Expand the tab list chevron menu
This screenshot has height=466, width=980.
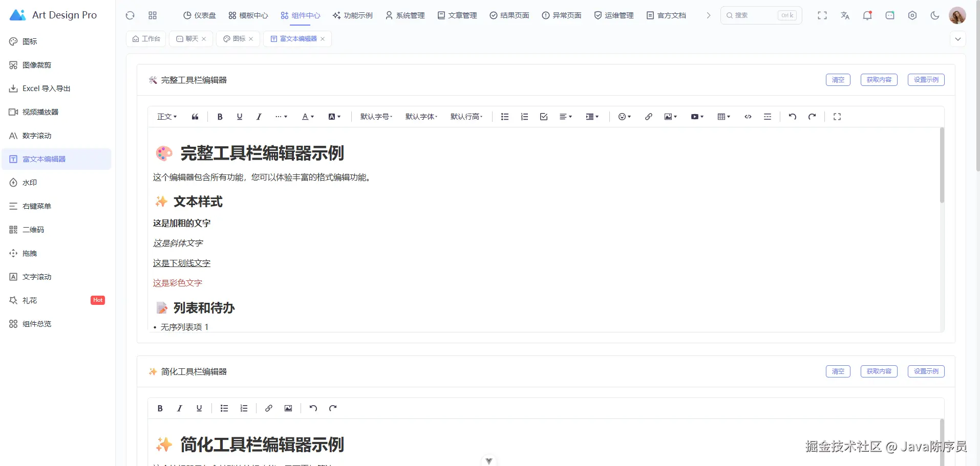[x=957, y=39]
